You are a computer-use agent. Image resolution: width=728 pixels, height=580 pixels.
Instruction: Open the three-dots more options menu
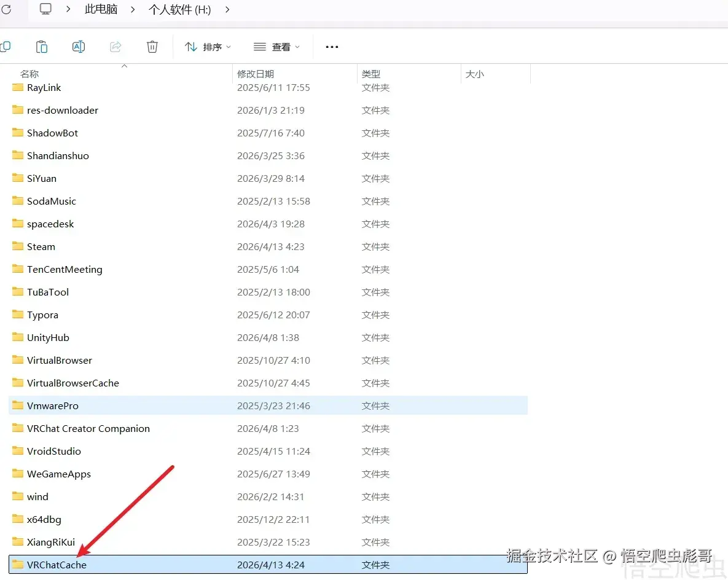tap(332, 47)
